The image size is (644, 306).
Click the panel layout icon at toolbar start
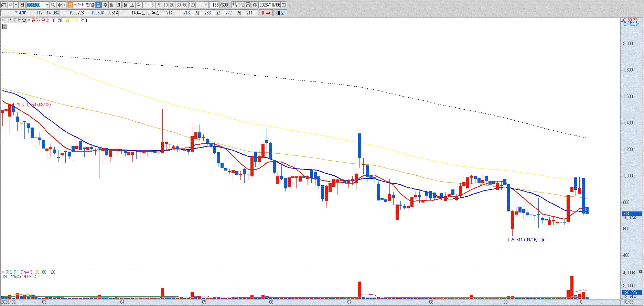coord(4,5)
